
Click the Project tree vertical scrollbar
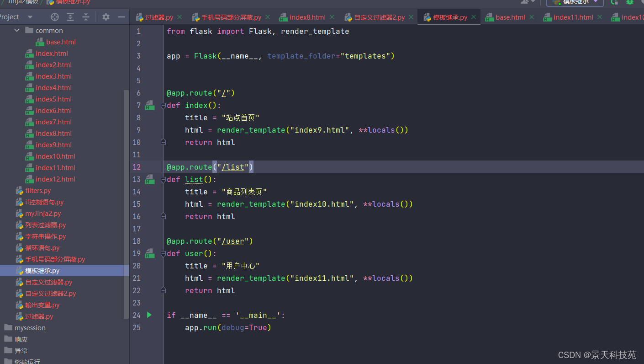[127, 203]
